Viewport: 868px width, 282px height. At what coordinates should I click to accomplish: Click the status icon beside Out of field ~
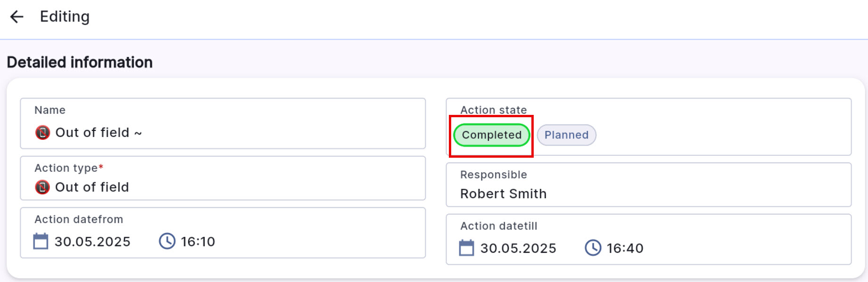click(x=42, y=133)
